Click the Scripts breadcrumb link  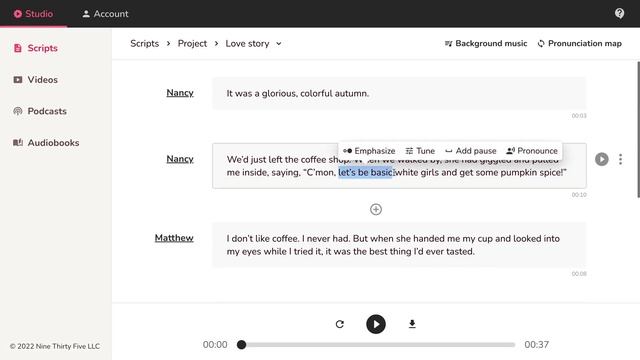click(144, 43)
